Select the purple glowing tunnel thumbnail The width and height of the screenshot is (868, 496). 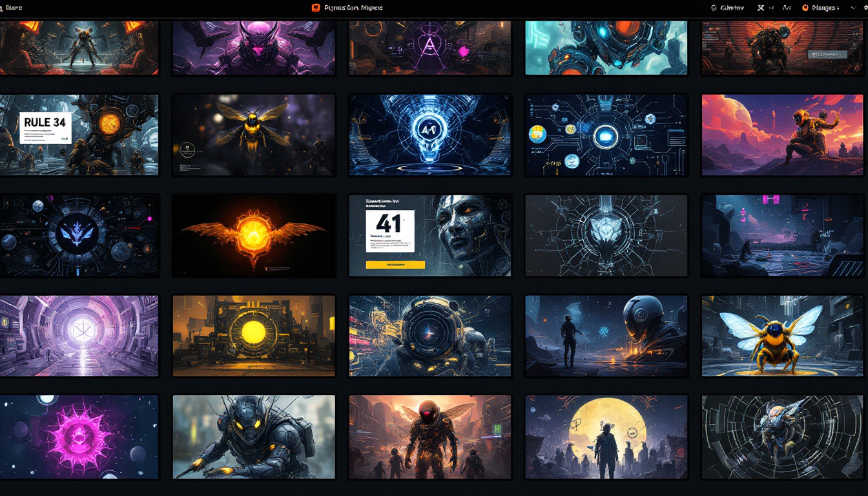(79, 336)
